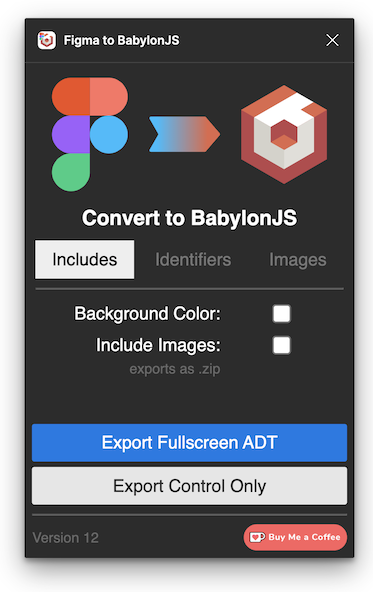Viewport: 373px width, 592px height.
Task: Enable the Background Color checkbox
Action: coord(282,314)
